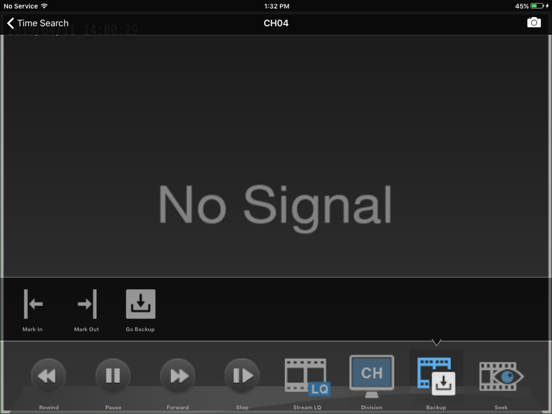Open the CH Division icon
The width and height of the screenshot is (552, 414).
pyautogui.click(x=371, y=376)
